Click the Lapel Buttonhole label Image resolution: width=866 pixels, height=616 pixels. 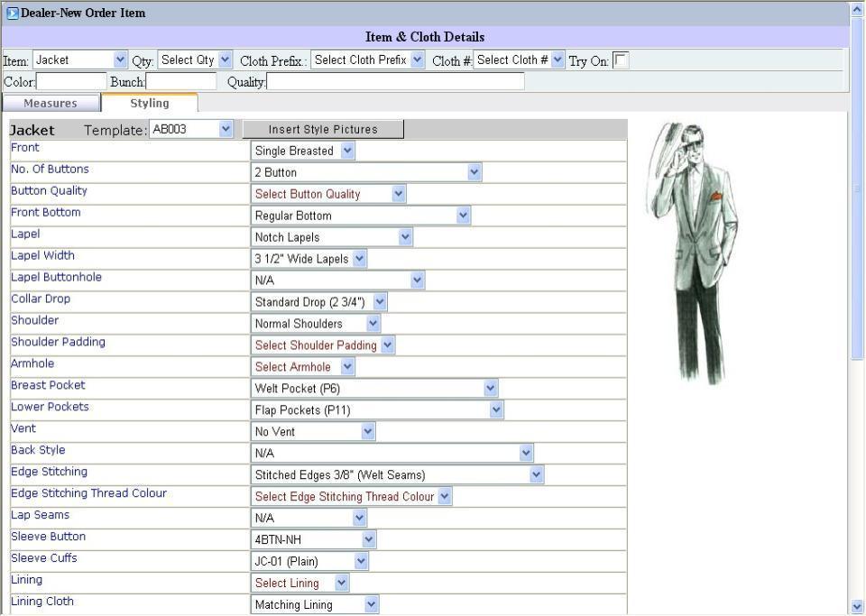pos(56,277)
